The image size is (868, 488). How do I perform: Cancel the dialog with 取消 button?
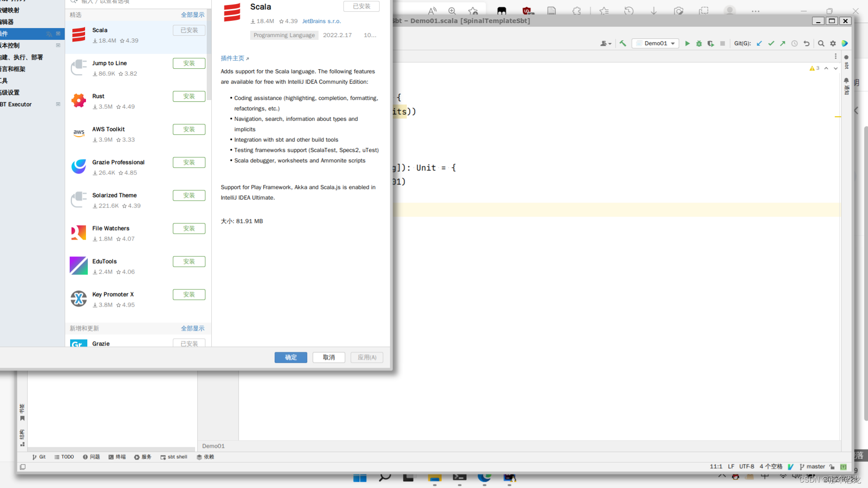[x=329, y=357]
